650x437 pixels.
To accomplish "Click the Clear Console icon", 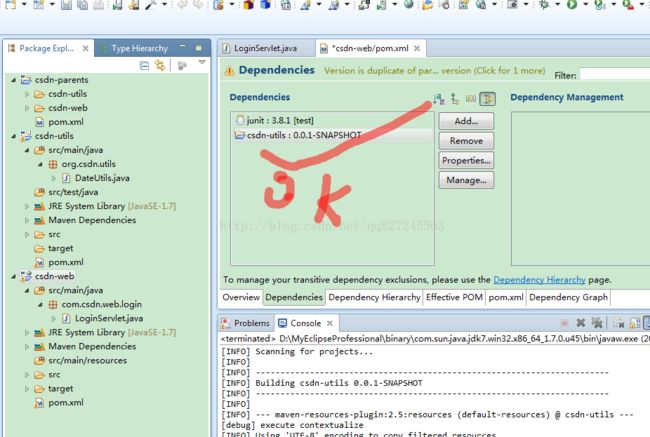I will click(618, 323).
